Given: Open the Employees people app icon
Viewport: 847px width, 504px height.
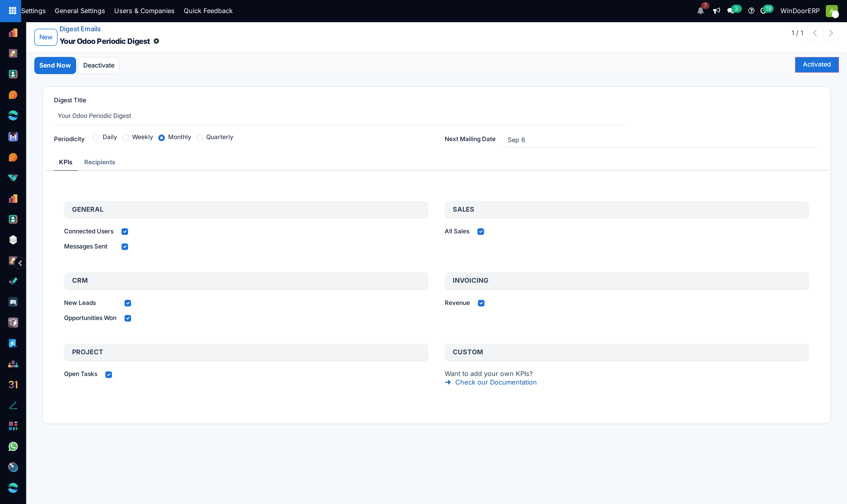Looking at the screenshot, I should [13, 364].
